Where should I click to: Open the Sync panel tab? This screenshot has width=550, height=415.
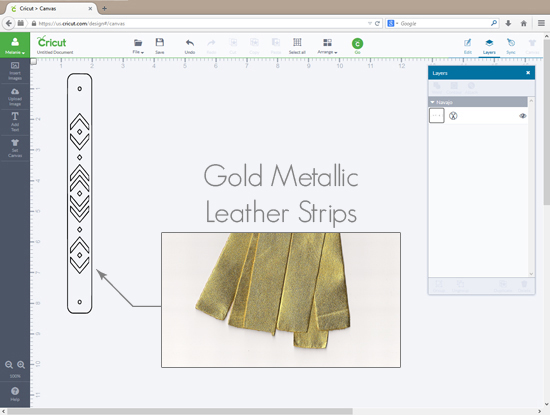[511, 46]
